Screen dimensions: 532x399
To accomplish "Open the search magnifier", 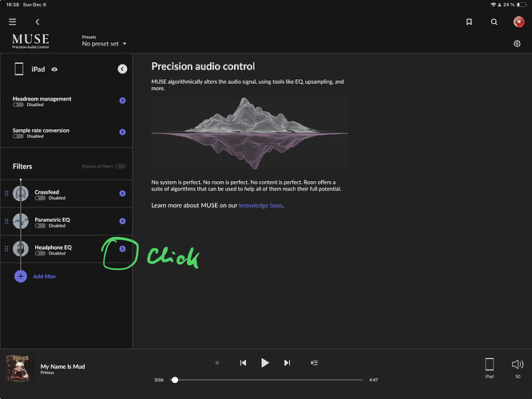I will pos(494,22).
